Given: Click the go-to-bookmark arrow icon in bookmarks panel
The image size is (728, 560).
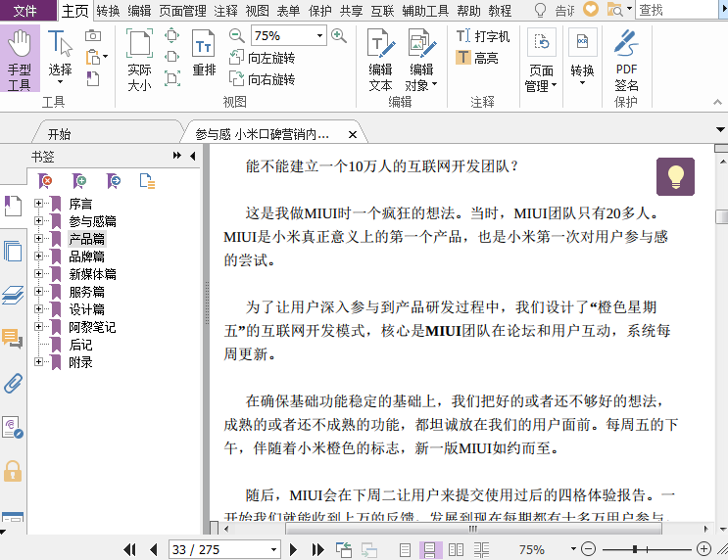Looking at the screenshot, I should 114,181.
